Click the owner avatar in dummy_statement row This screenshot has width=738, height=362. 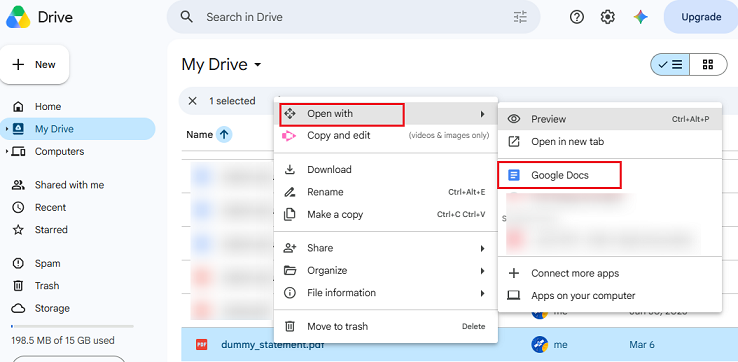[x=539, y=345]
